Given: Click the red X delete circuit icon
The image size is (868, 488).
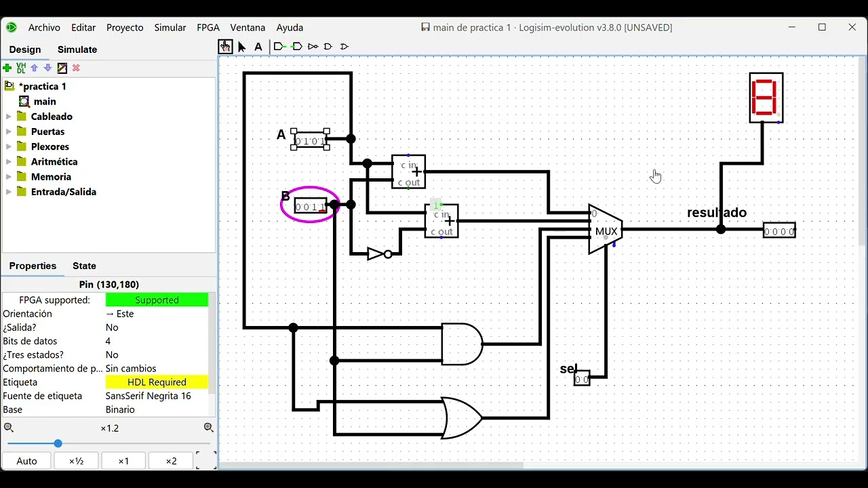Looking at the screenshot, I should click(76, 68).
